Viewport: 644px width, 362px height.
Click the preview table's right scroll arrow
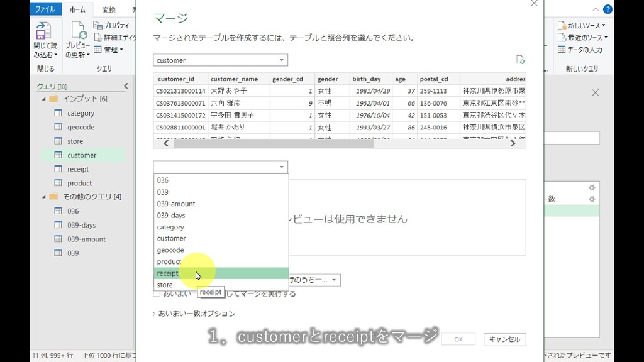tap(513, 143)
